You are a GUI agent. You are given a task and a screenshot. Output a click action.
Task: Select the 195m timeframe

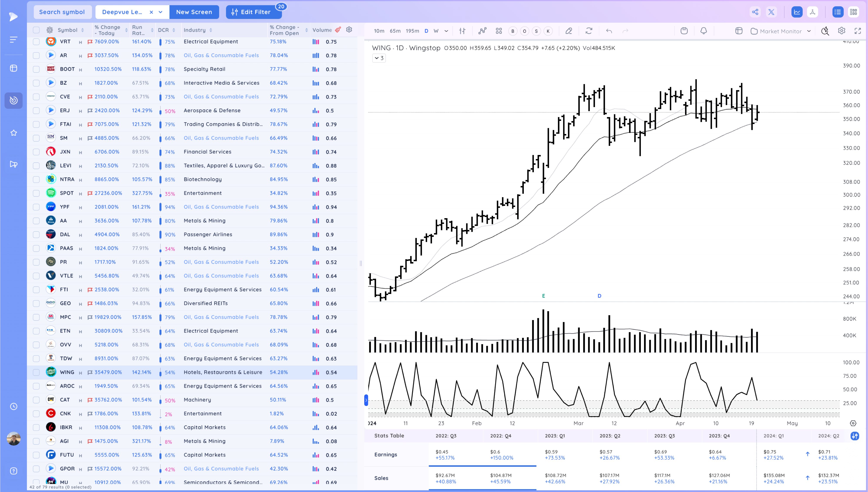pyautogui.click(x=412, y=31)
